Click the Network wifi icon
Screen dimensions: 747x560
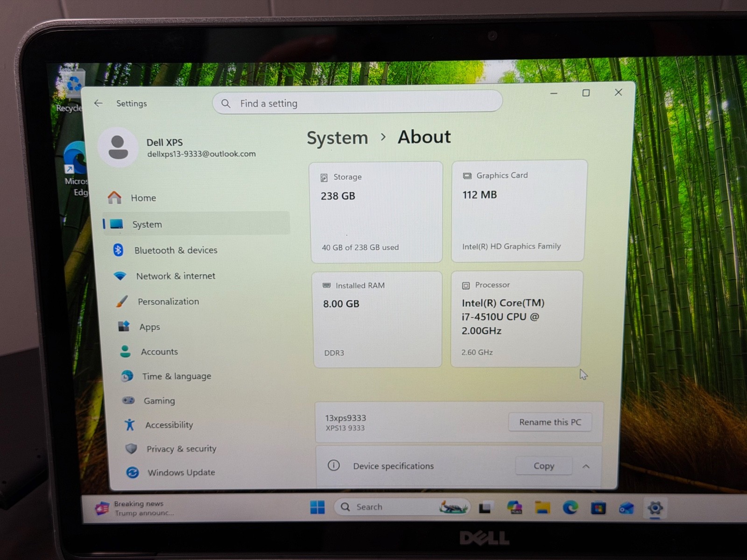(x=120, y=276)
